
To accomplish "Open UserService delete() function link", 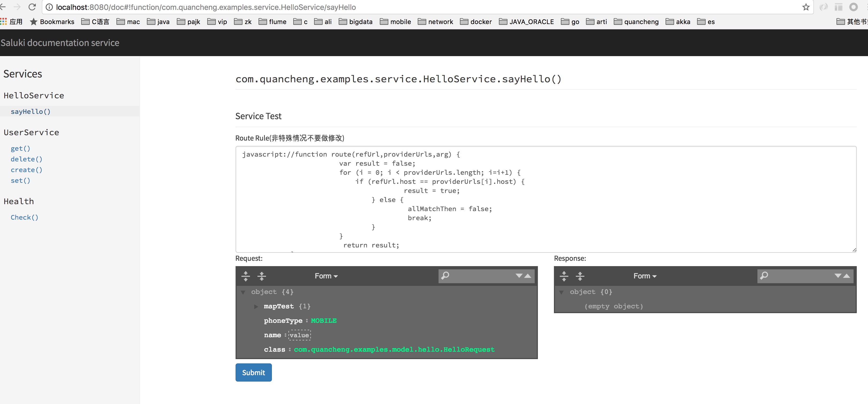I will click(x=26, y=159).
